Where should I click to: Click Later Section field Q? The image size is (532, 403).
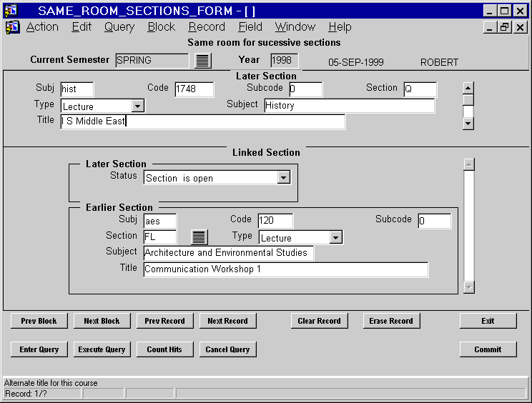pyautogui.click(x=420, y=89)
